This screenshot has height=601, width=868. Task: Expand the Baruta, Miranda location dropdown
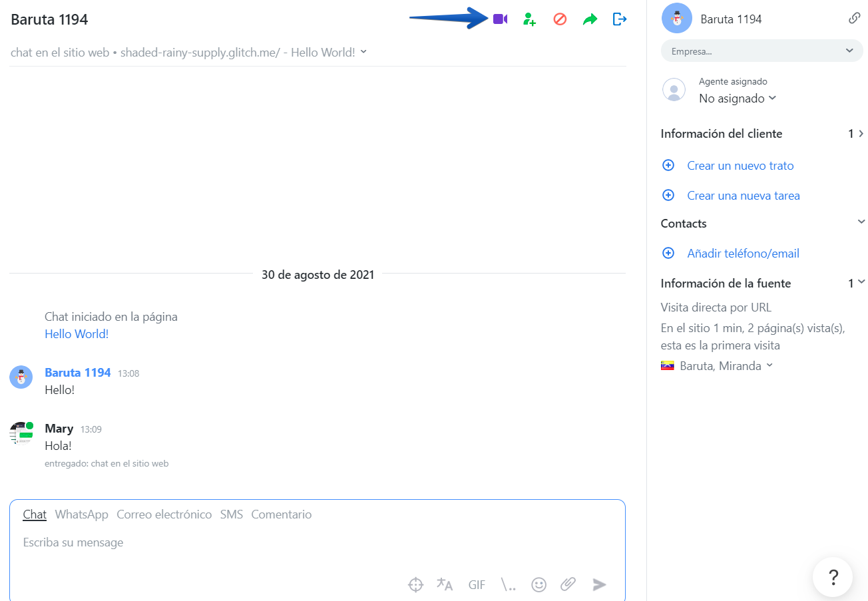[769, 365]
